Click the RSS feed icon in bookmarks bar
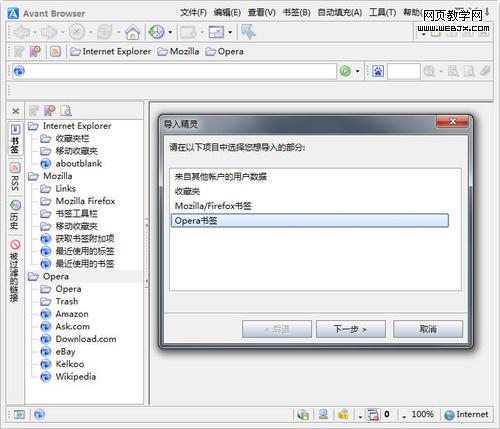Screen dimensions: 500x429 [56, 52]
